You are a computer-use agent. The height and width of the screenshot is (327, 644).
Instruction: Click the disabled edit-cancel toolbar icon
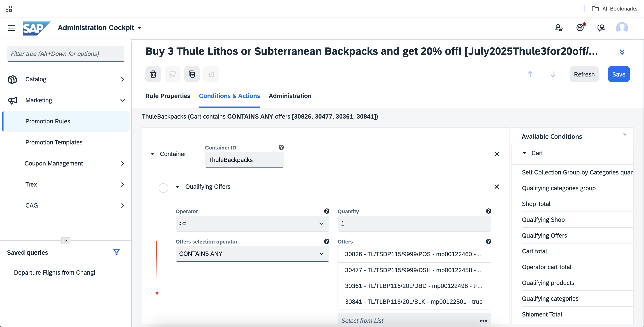pyautogui.click(x=173, y=74)
